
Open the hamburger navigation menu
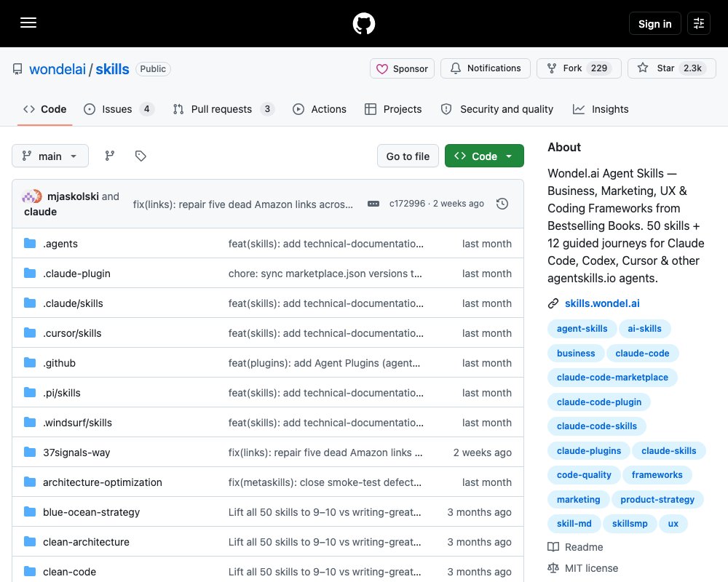click(x=28, y=23)
